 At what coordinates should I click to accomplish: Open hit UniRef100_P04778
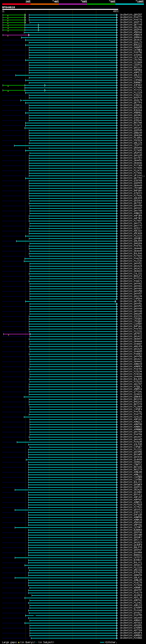[x=131, y=20]
